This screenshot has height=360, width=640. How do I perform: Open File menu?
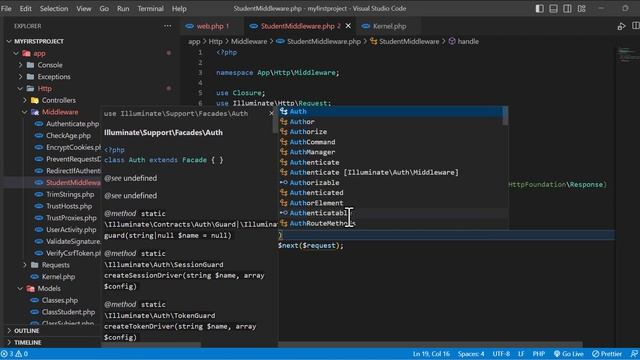point(6,9)
